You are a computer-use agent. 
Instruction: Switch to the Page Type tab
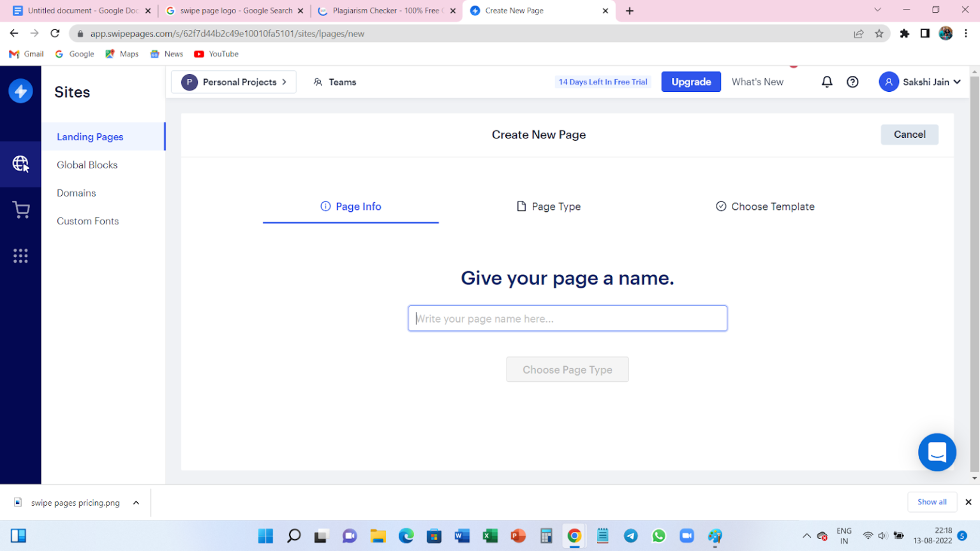[x=549, y=206]
